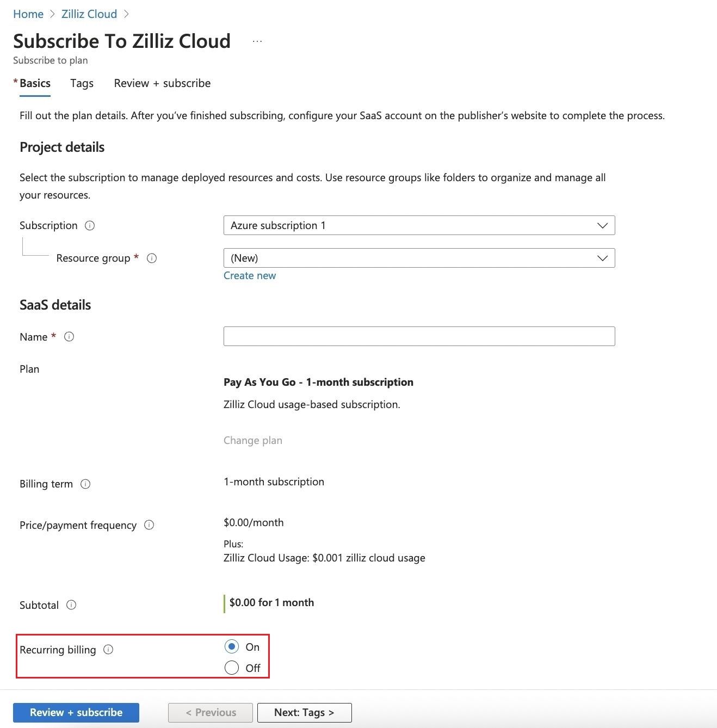Navigate to Zilliz Cloud breadcrumb

point(89,14)
